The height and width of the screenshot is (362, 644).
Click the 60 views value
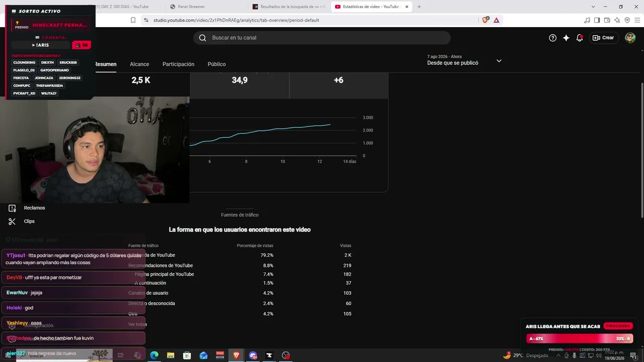click(349, 304)
